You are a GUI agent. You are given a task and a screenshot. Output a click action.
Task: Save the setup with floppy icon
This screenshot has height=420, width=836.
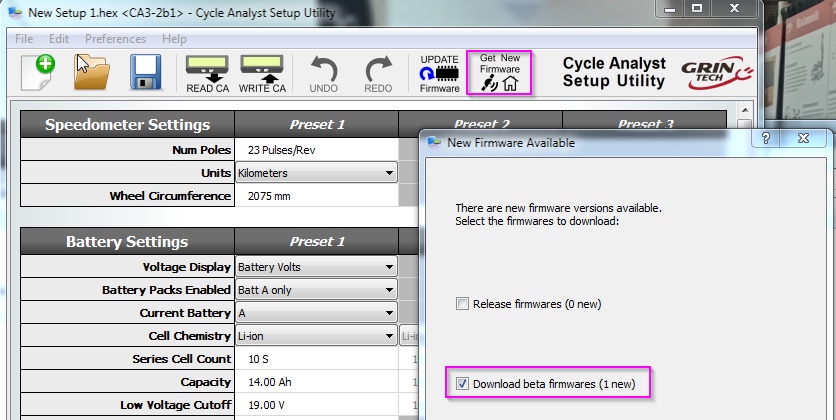[x=145, y=71]
